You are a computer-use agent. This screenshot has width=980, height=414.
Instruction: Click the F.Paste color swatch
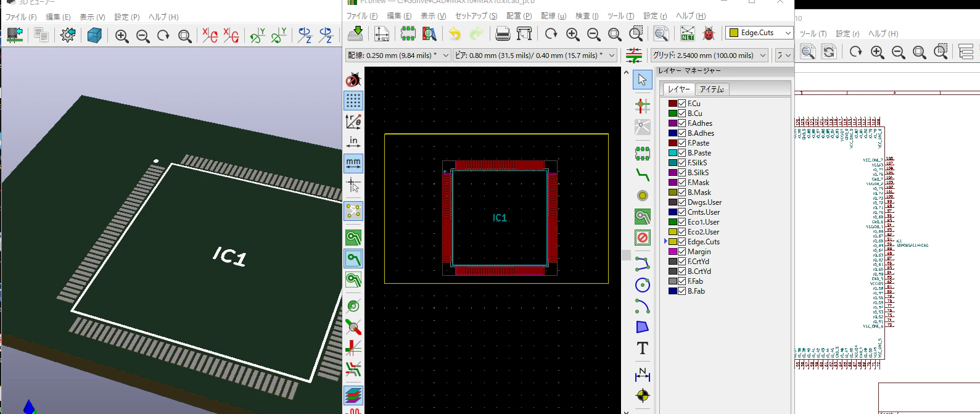click(673, 143)
